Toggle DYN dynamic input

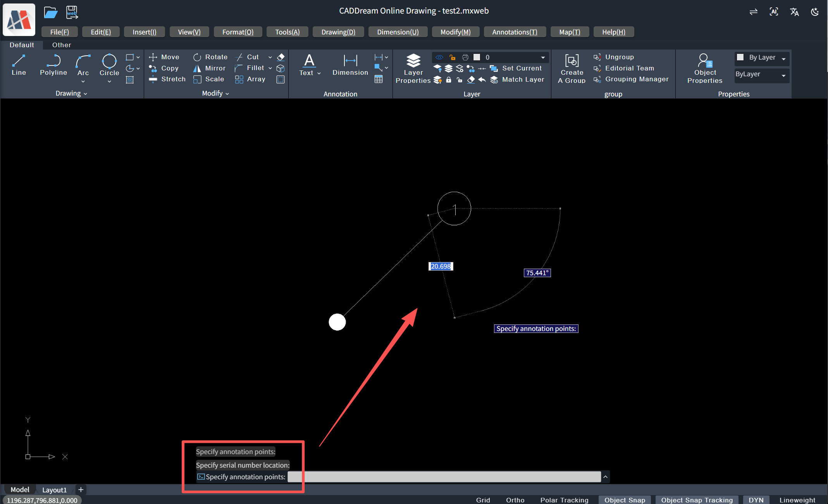pyautogui.click(x=756, y=500)
